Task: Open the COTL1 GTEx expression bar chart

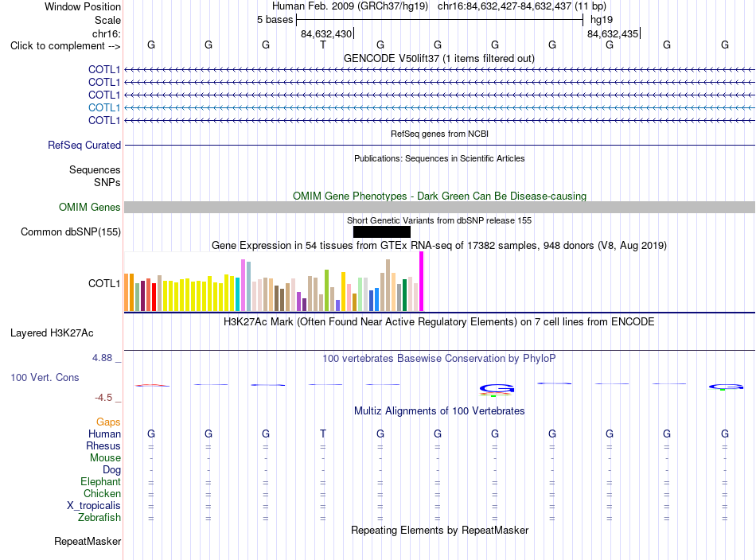Action: (x=274, y=282)
